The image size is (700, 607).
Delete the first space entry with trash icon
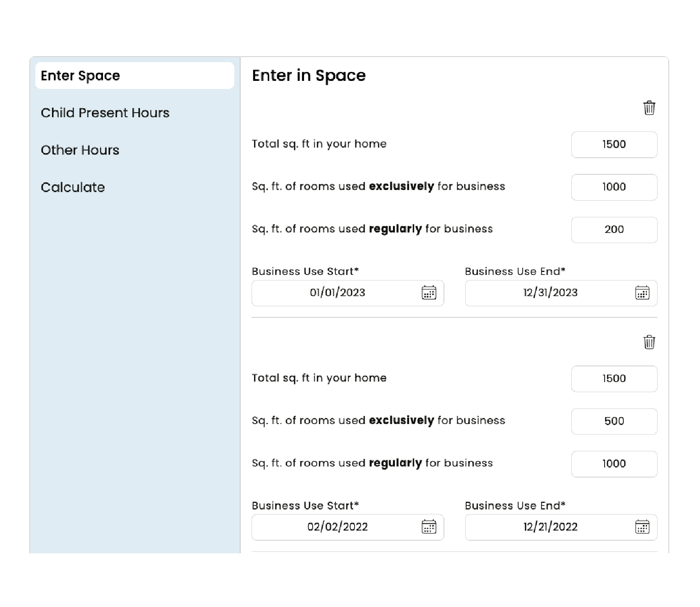click(x=649, y=108)
